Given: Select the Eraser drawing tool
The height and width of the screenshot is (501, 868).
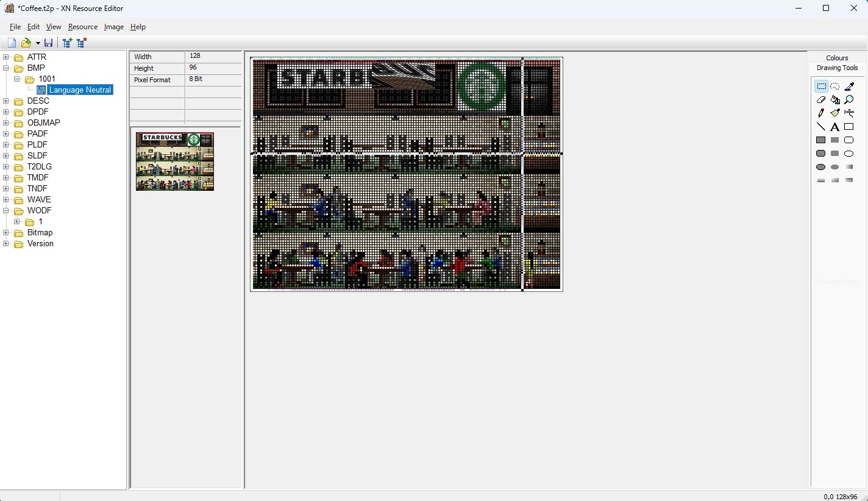Looking at the screenshot, I should point(821,100).
